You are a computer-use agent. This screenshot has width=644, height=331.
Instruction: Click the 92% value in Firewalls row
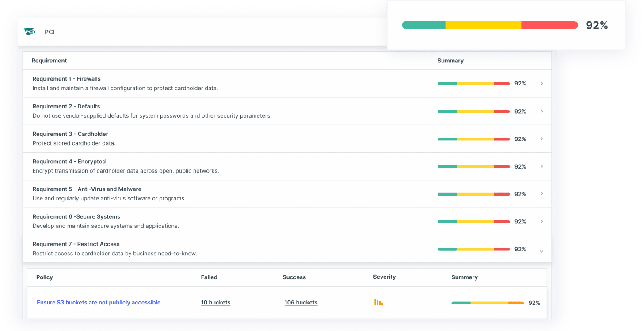520,84
